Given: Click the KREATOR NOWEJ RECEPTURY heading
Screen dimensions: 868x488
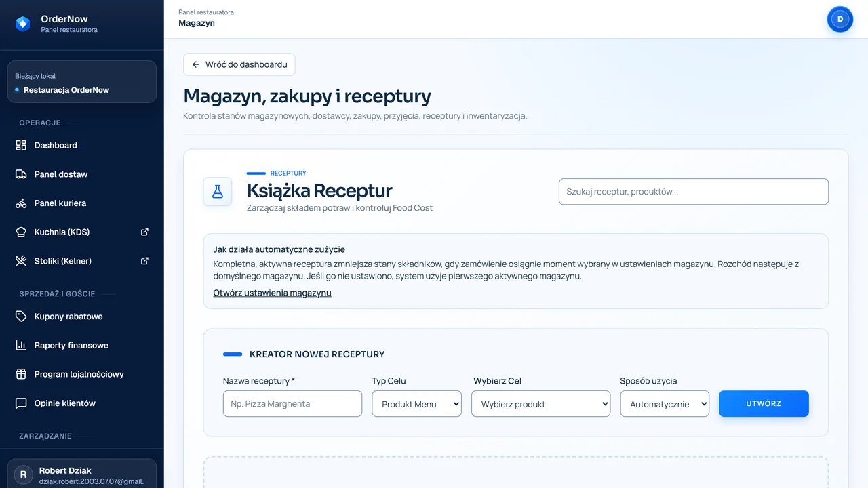Looking at the screenshot, I should click(x=317, y=354).
